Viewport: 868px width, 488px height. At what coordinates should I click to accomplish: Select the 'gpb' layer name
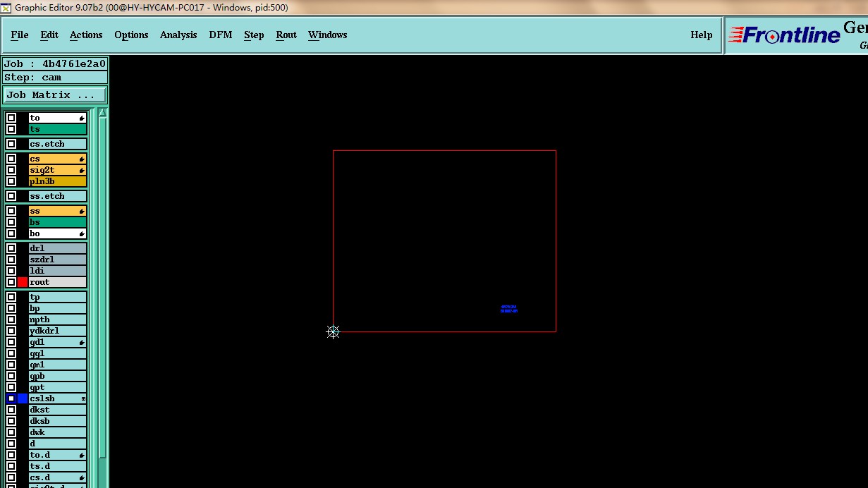(58, 376)
